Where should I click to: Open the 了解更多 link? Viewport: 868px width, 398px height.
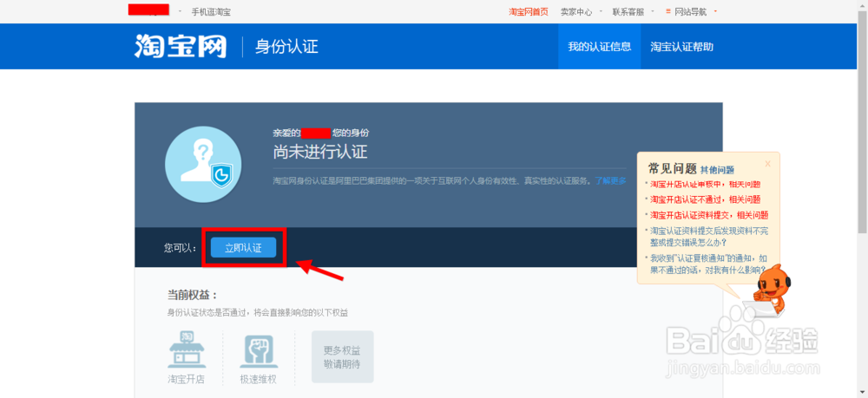point(610,180)
